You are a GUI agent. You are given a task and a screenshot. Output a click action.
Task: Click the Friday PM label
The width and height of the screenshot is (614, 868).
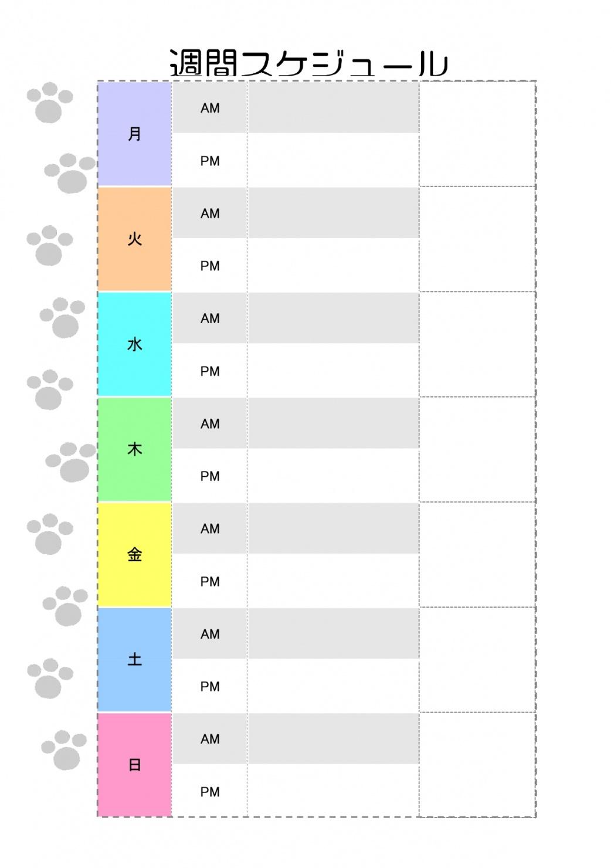click(210, 581)
